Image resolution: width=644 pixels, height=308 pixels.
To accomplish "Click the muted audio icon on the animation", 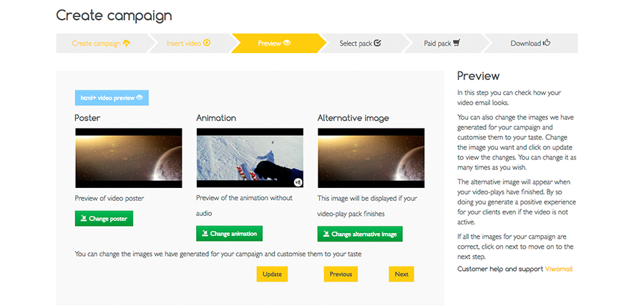I will point(298,182).
